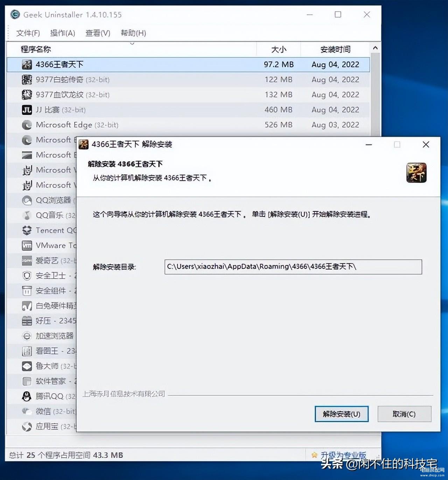This screenshot has width=448, height=480.
Task: Click the 白兔硬件 program icon
Action: pos(27,306)
